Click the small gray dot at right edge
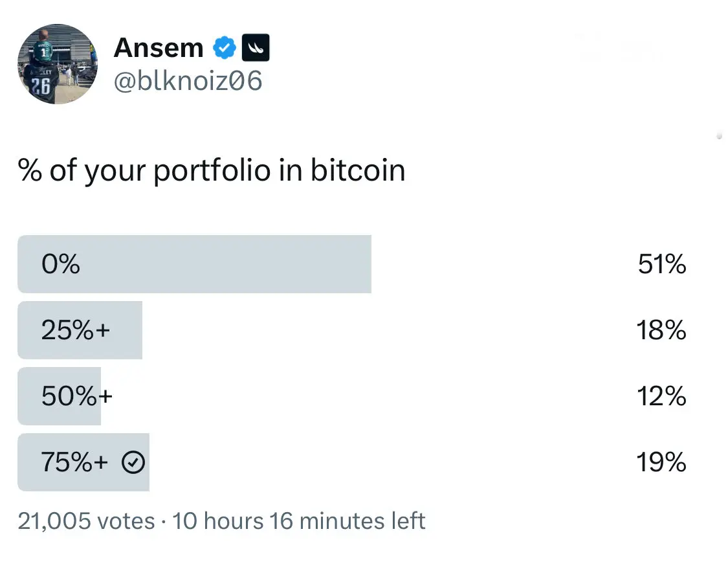The image size is (728, 571). 719,136
